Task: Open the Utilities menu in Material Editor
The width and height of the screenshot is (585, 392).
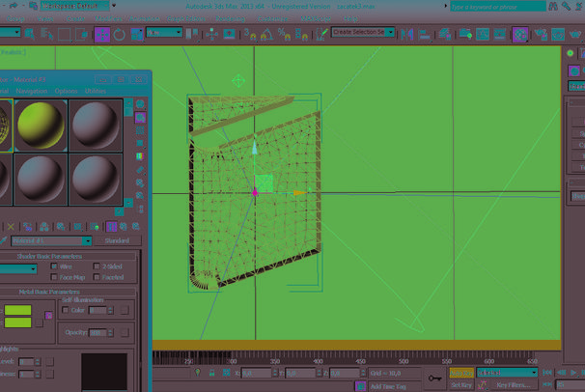Action: [96, 91]
